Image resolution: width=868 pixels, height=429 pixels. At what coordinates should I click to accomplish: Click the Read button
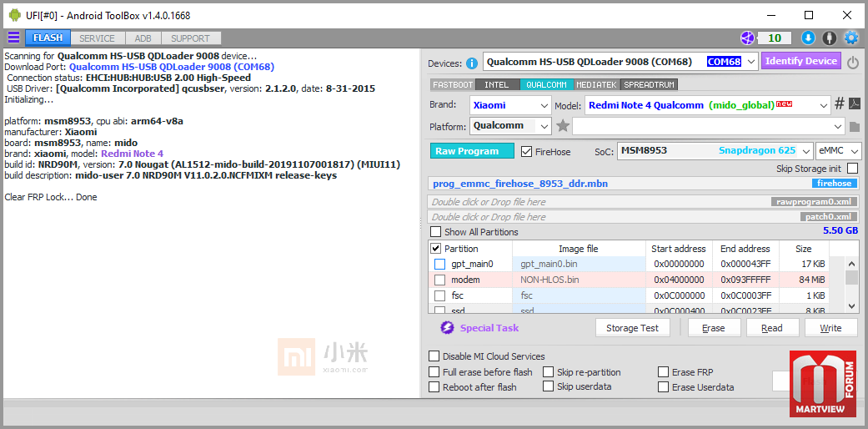(x=772, y=328)
